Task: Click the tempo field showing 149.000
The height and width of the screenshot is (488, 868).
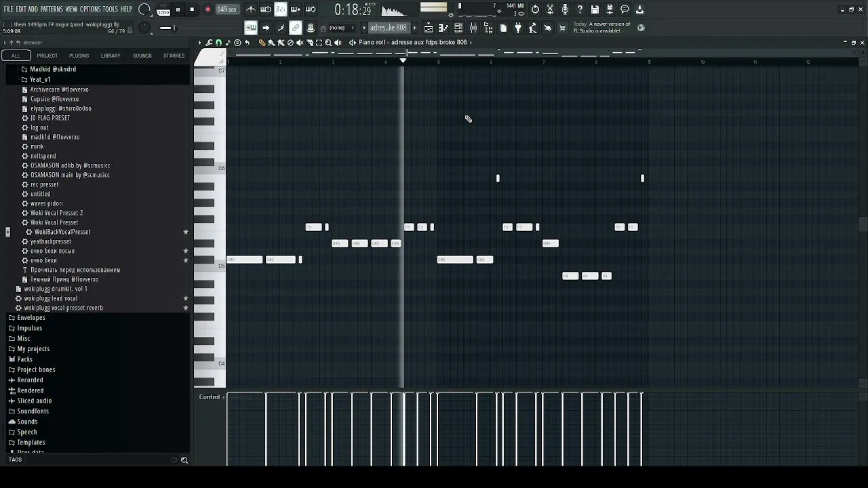Action: pos(226,9)
